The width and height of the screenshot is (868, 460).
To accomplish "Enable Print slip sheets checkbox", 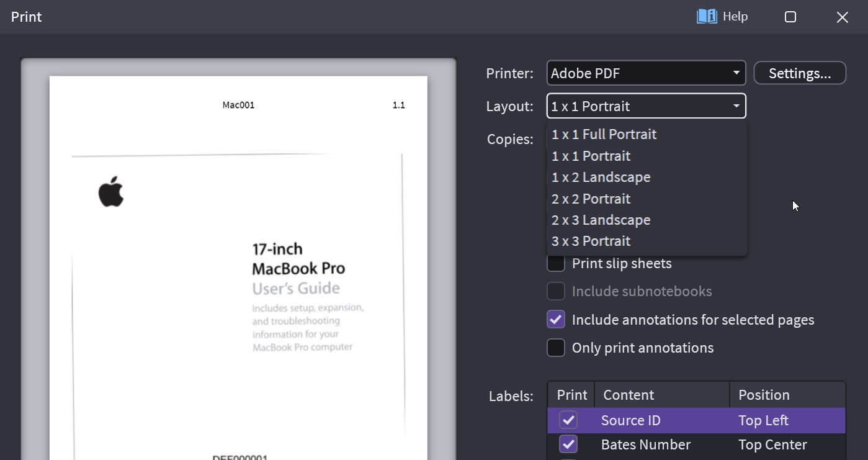I will [x=556, y=263].
